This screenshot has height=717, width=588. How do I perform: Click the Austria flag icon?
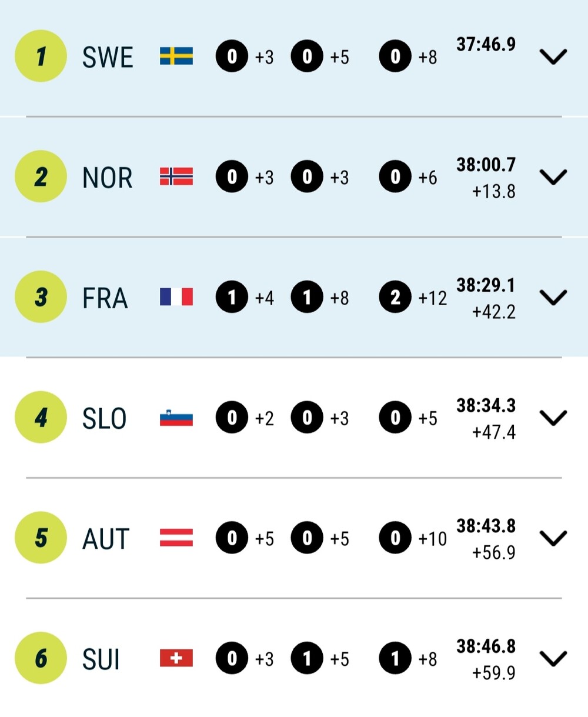[x=176, y=538]
